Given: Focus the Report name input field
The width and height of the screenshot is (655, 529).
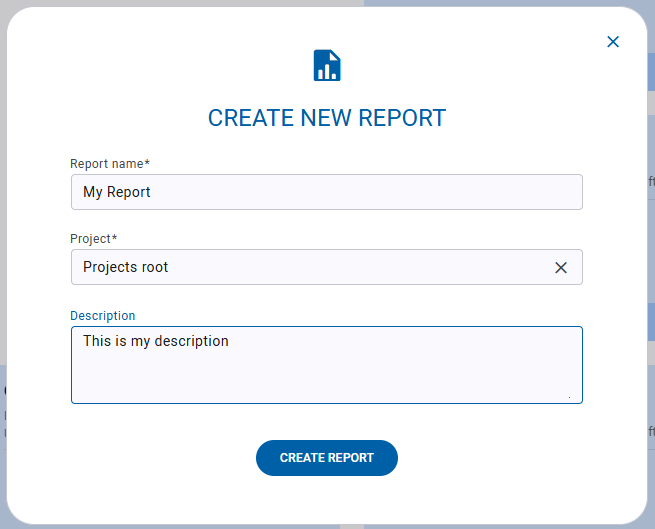Looking at the screenshot, I should [x=326, y=192].
